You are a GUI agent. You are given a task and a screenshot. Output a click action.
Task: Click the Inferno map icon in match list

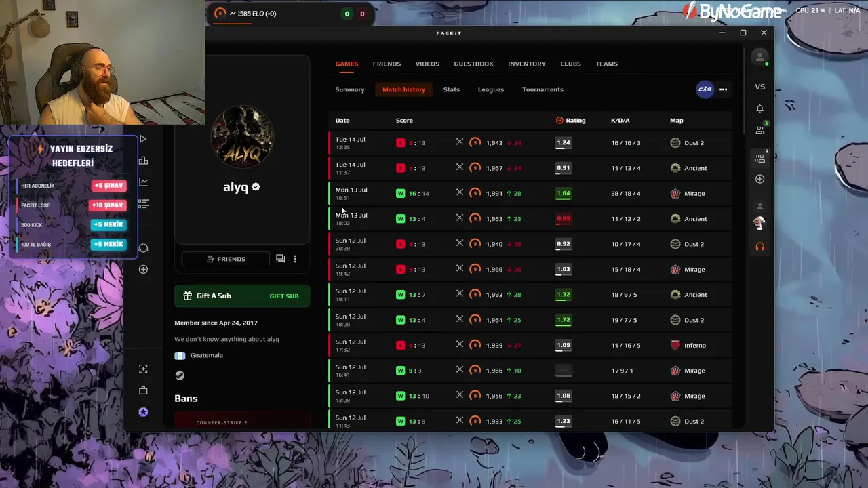pyautogui.click(x=675, y=345)
